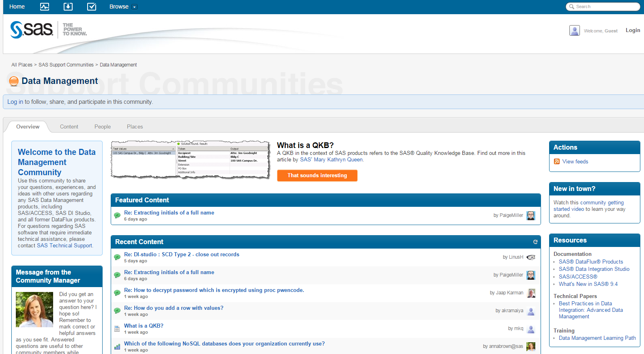
Task: Click the Activity pulse icon in top bar
Action: (x=45, y=6)
